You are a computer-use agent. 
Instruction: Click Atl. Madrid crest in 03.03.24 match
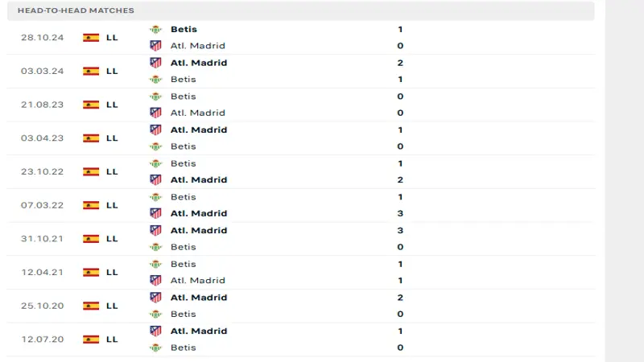click(x=155, y=63)
